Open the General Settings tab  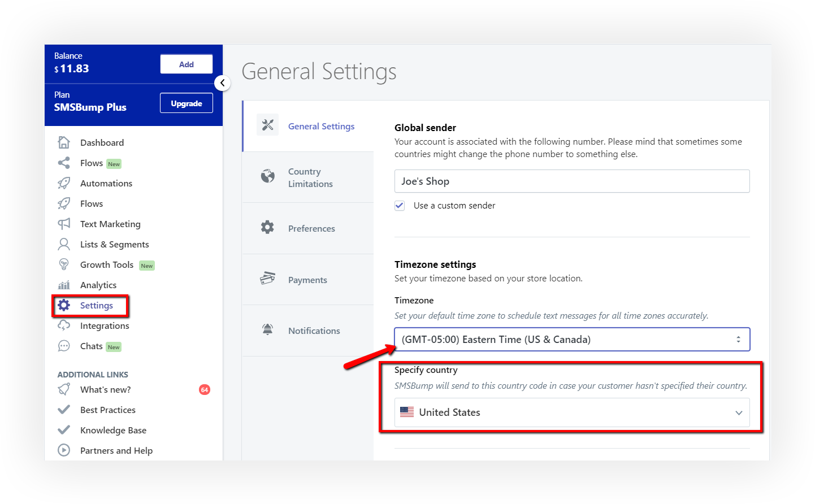[308, 126]
